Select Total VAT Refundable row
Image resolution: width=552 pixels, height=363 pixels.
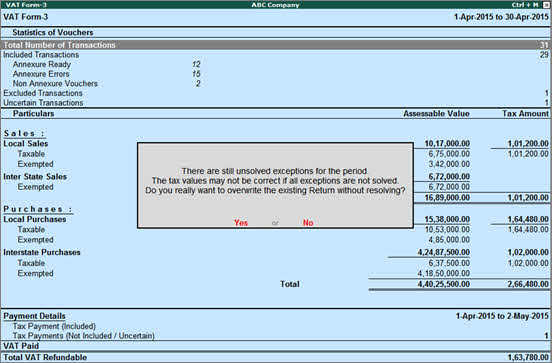click(275, 357)
